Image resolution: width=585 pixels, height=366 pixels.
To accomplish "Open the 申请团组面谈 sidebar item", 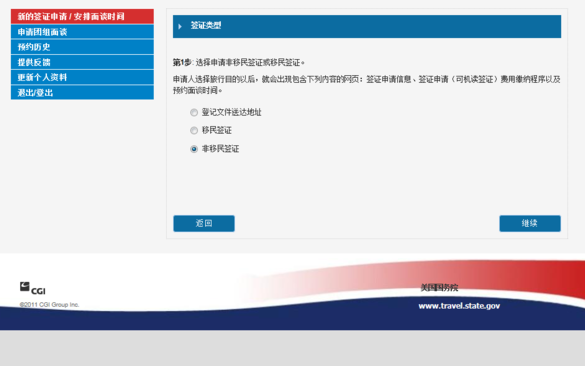I will [82, 32].
